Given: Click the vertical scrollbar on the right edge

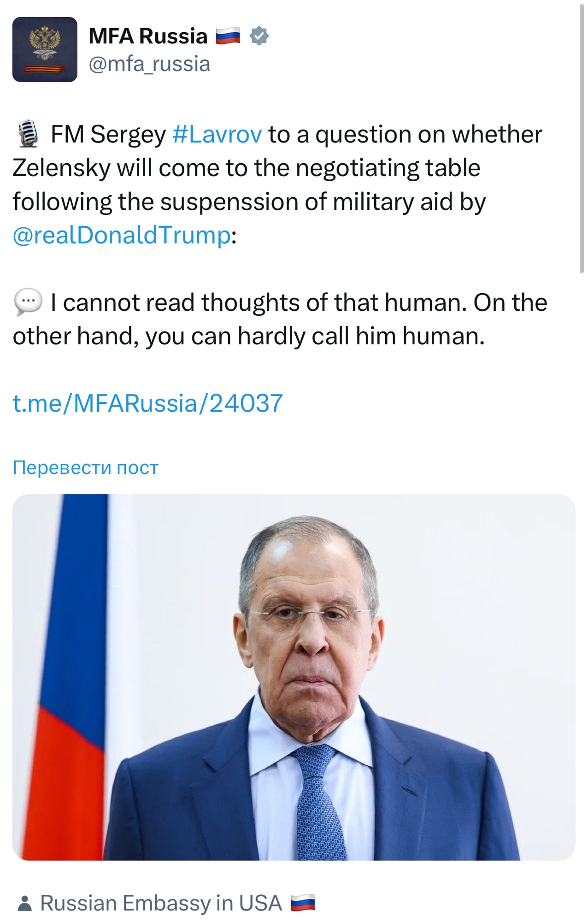Looking at the screenshot, I should (582, 138).
